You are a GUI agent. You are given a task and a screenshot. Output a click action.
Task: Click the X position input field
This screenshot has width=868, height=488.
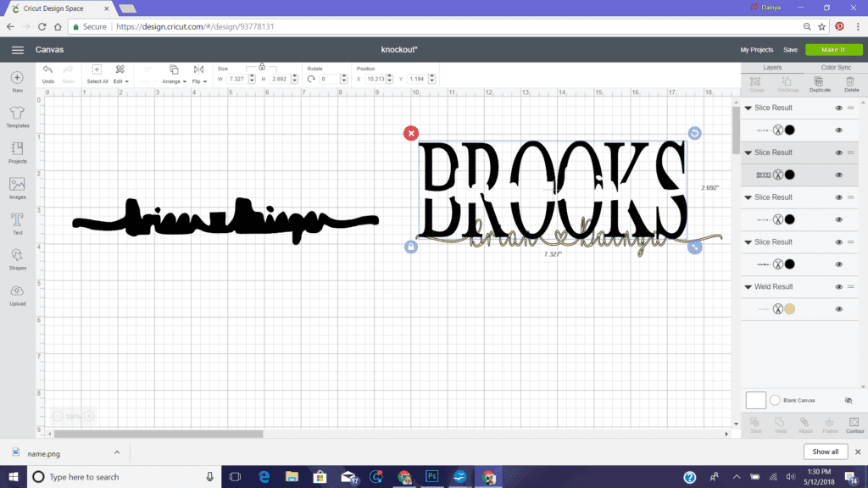coord(376,79)
